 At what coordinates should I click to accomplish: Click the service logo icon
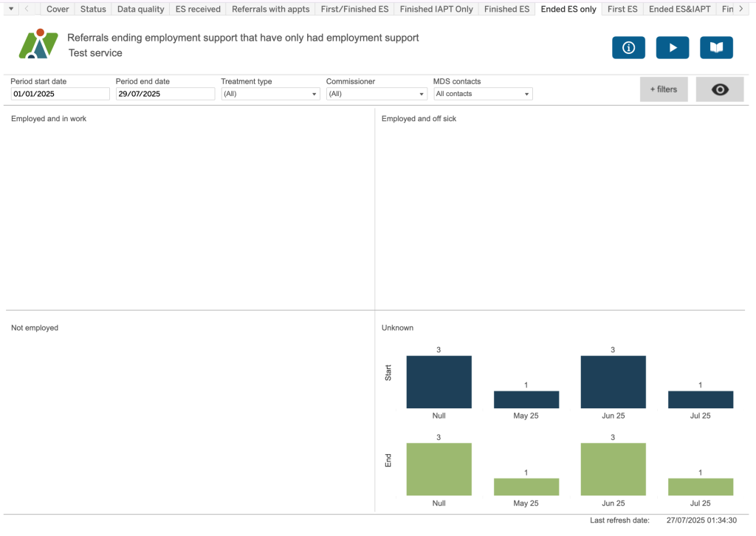pyautogui.click(x=38, y=45)
